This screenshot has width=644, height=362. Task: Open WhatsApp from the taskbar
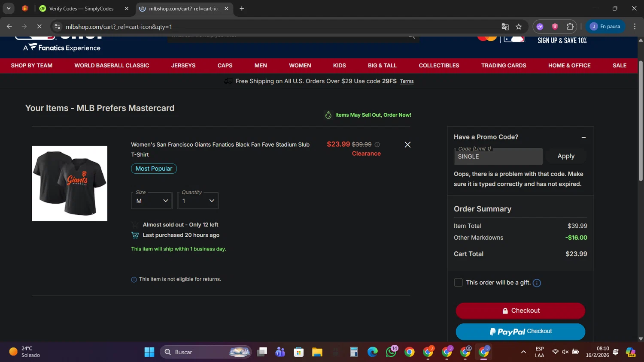point(391,352)
